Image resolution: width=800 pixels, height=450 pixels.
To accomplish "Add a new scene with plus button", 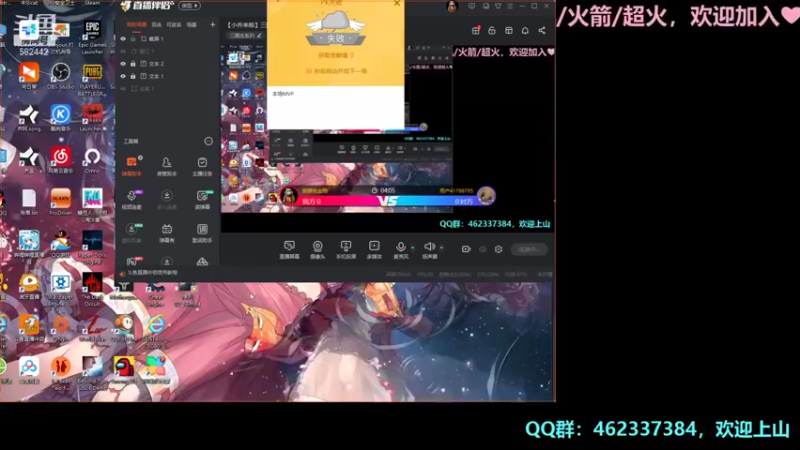I will point(212,24).
